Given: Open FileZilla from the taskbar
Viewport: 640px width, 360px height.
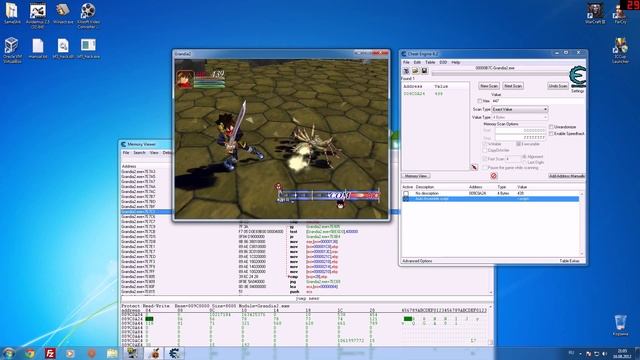Looking at the screenshot, I should [x=50, y=353].
